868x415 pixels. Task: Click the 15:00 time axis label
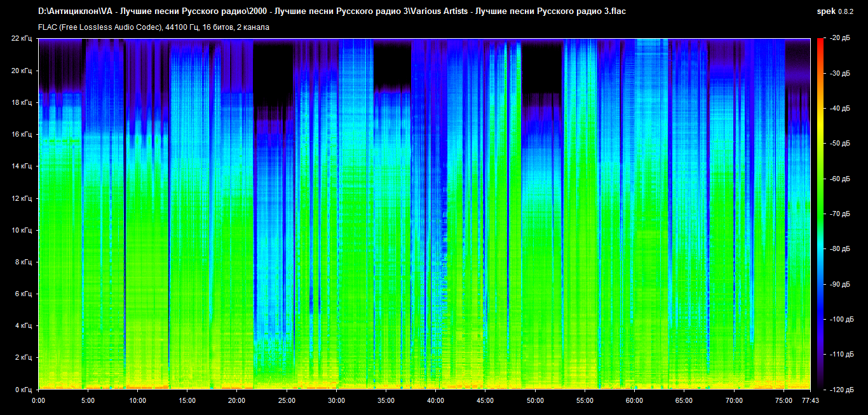187,400
